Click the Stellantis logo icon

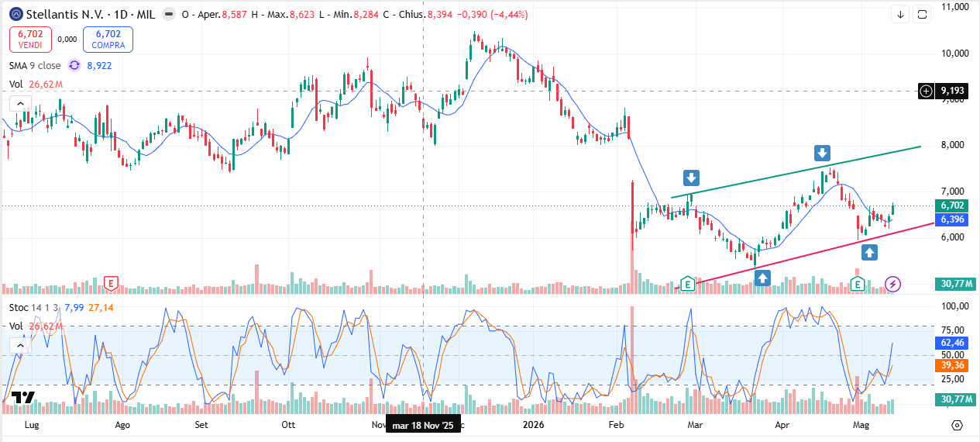coord(15,14)
